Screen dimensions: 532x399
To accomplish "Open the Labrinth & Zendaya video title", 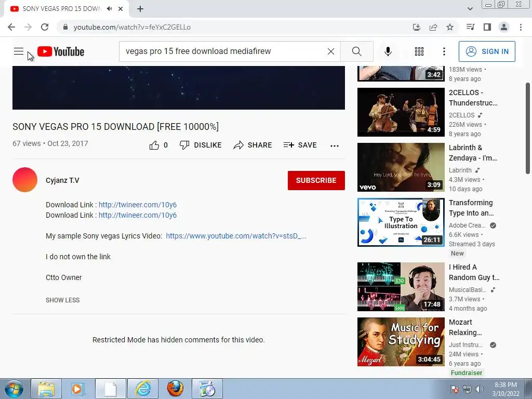I will 473,153.
